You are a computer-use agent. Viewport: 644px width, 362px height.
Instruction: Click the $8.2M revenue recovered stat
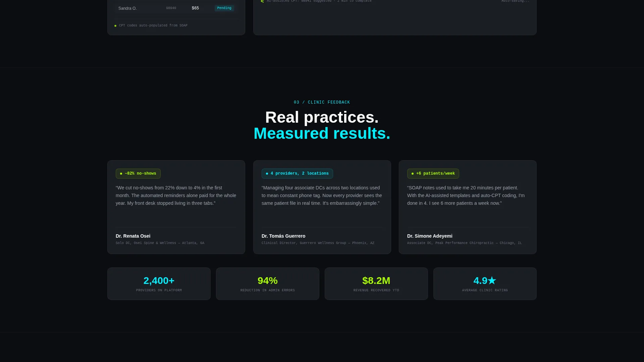(x=376, y=284)
